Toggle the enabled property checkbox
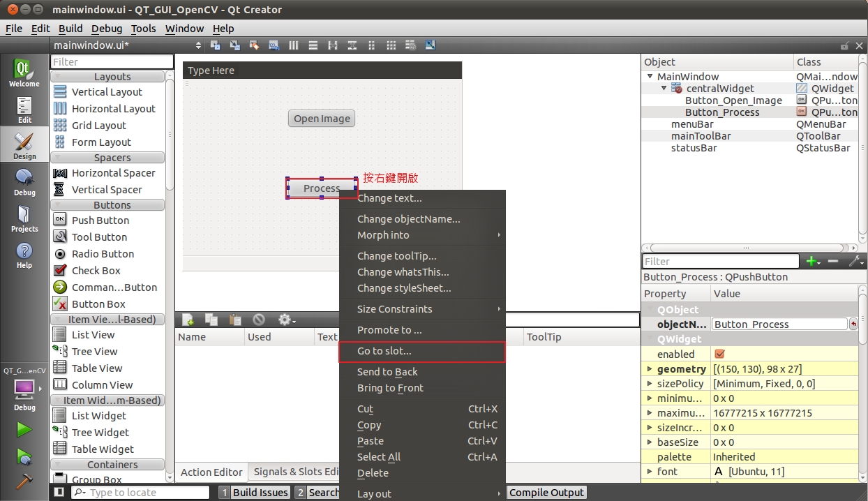Screen dimensions: 868x501 click(x=720, y=354)
